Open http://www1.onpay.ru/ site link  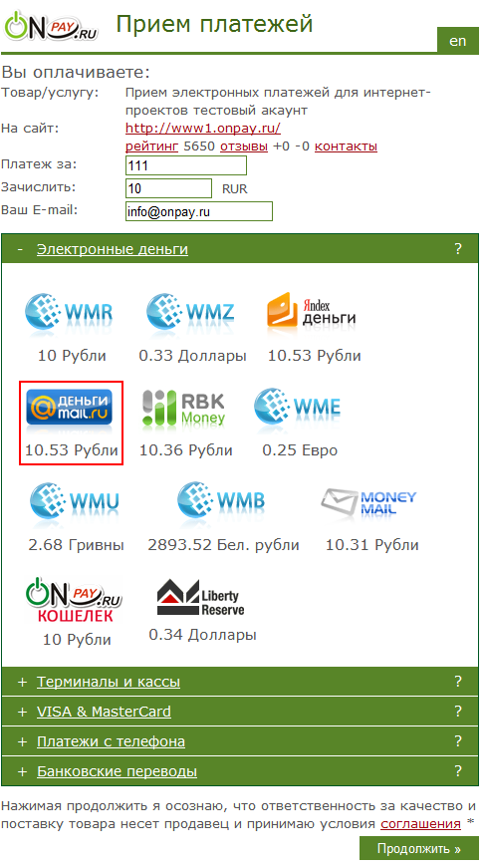pyautogui.click(x=203, y=129)
